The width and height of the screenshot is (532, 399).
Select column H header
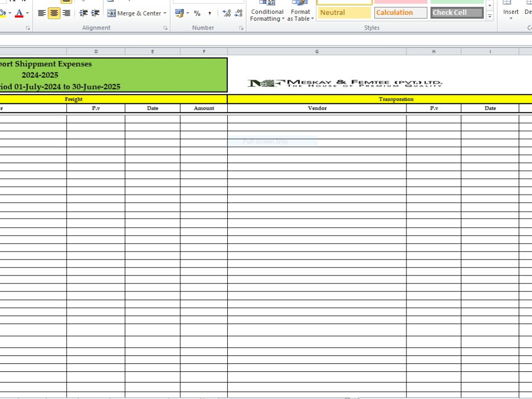tap(434, 52)
